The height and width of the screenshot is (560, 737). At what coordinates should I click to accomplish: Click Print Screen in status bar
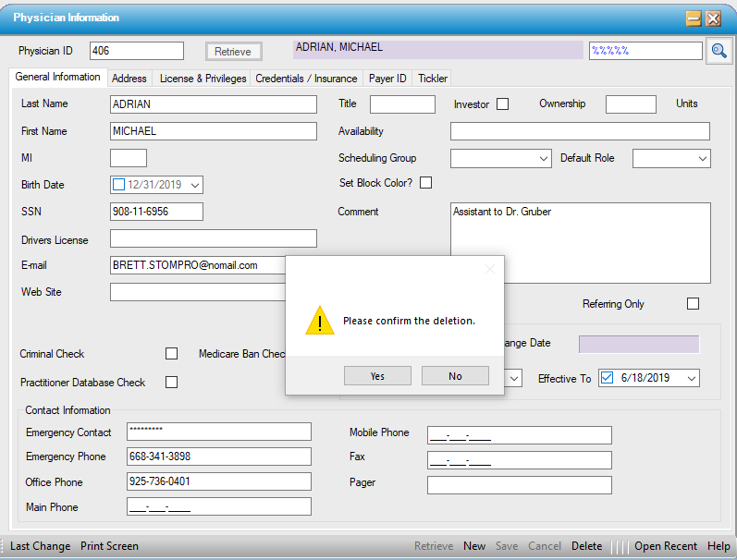coord(109,546)
